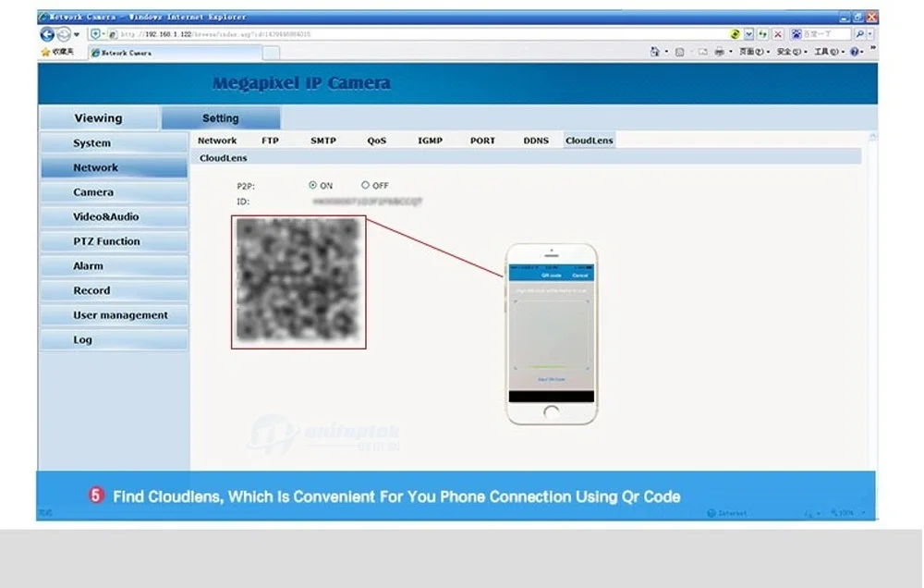This screenshot has width=924, height=588.
Task: Click the RSS feeds icon
Action: (679, 53)
